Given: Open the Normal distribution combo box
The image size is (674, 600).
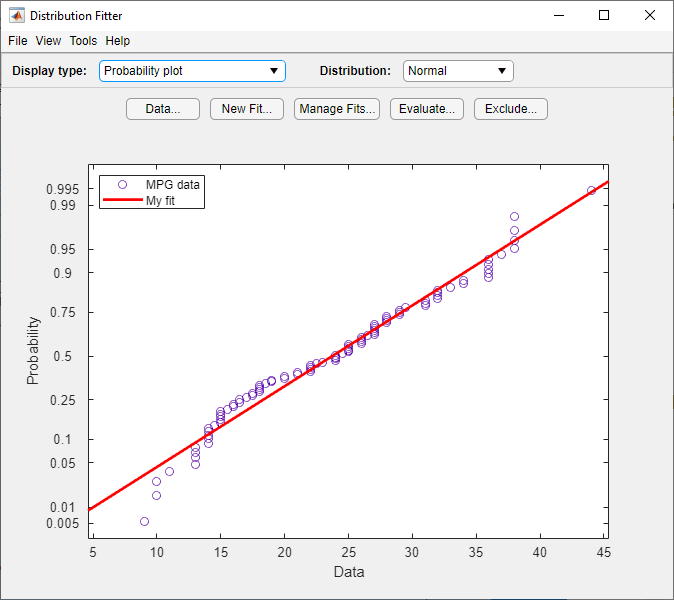Looking at the screenshot, I should tap(458, 71).
